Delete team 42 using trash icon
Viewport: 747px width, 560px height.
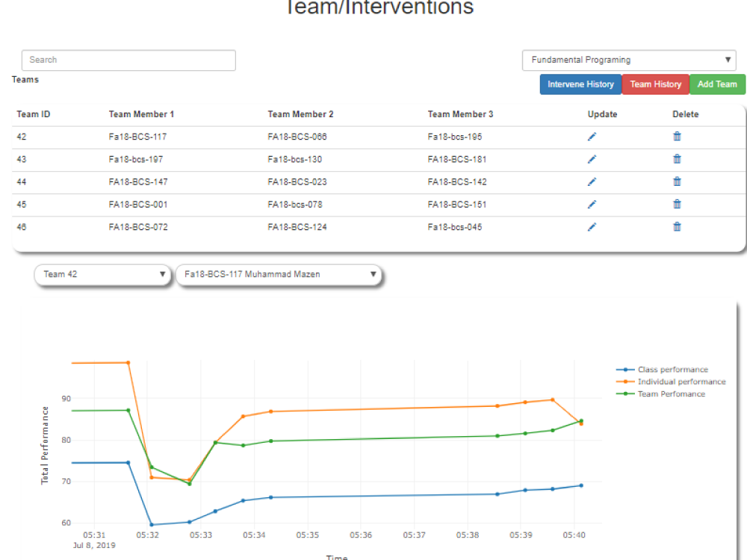tap(677, 137)
